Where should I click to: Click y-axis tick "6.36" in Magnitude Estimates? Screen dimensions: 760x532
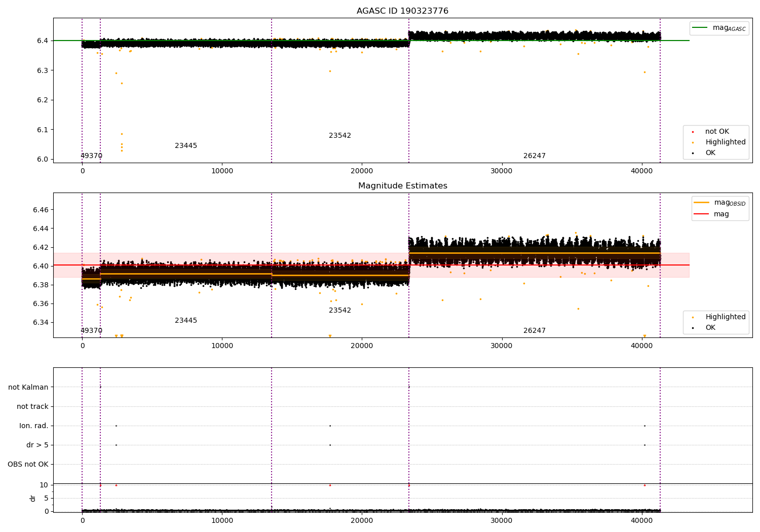[41, 303]
